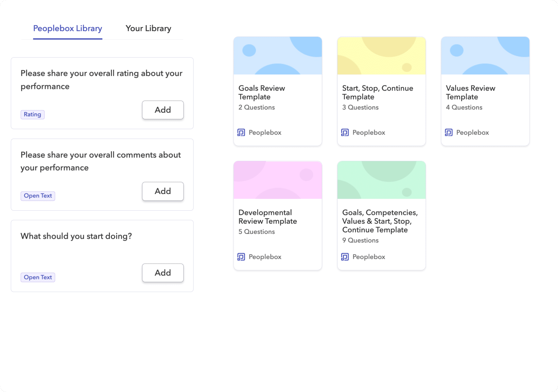
Task: Click the Rating tag on first question
Action: click(x=32, y=114)
